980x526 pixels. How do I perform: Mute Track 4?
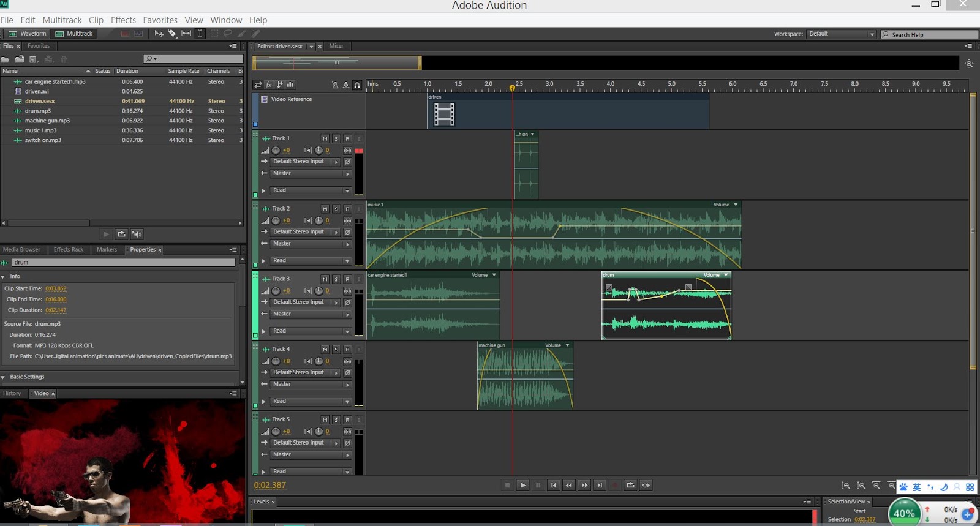tap(325, 350)
